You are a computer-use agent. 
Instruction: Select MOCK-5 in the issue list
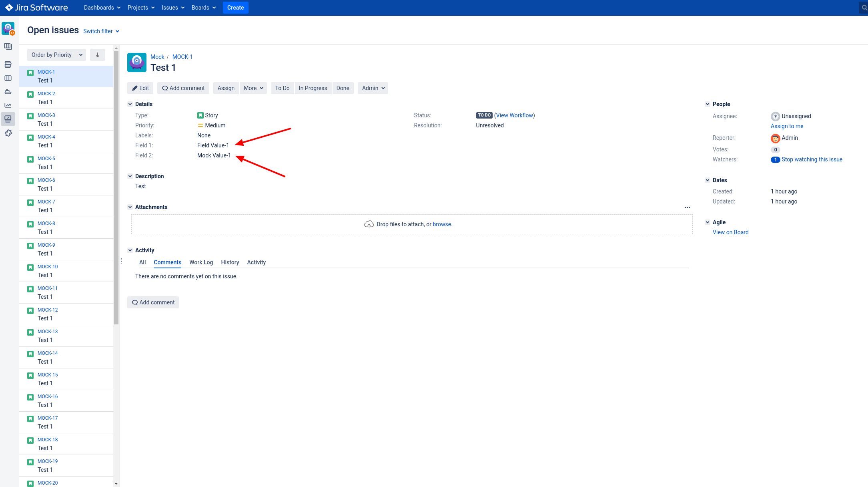46,159
